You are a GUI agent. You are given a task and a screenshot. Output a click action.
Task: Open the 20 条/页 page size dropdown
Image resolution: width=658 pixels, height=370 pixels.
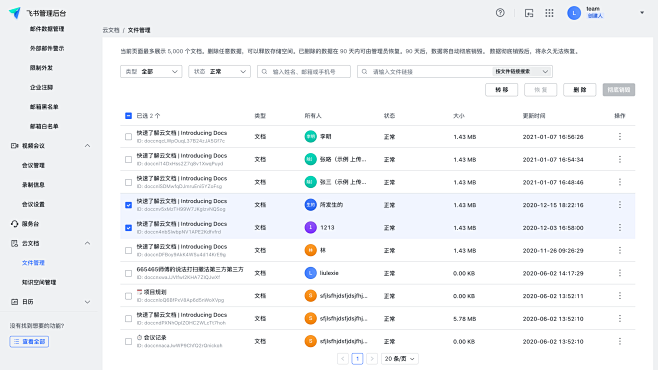[x=400, y=359]
